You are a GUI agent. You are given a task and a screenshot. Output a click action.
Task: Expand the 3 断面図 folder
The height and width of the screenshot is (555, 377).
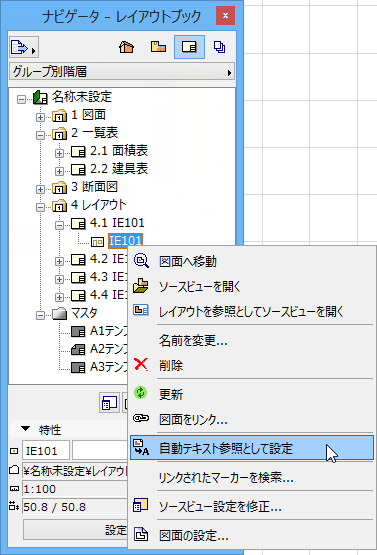pos(40,189)
